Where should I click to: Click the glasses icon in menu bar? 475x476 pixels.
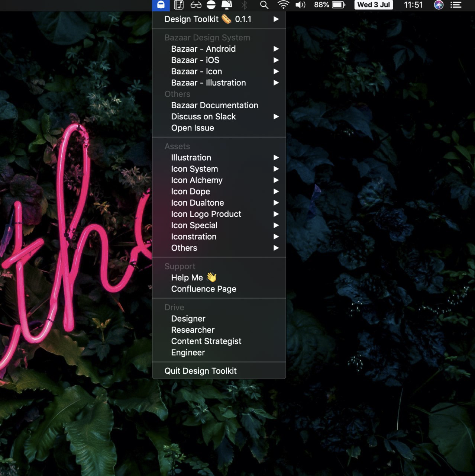196,5
